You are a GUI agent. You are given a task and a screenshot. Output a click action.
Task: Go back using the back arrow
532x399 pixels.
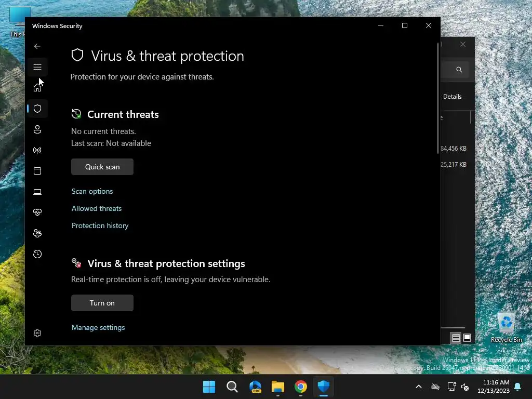point(37,46)
